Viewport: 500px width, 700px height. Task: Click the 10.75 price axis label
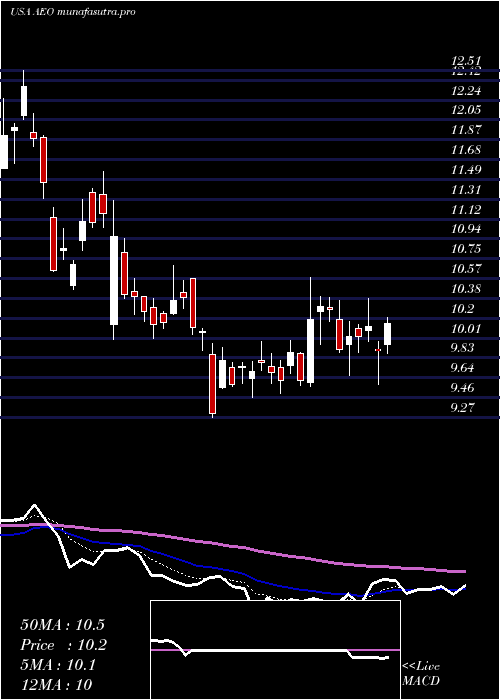coord(466,249)
